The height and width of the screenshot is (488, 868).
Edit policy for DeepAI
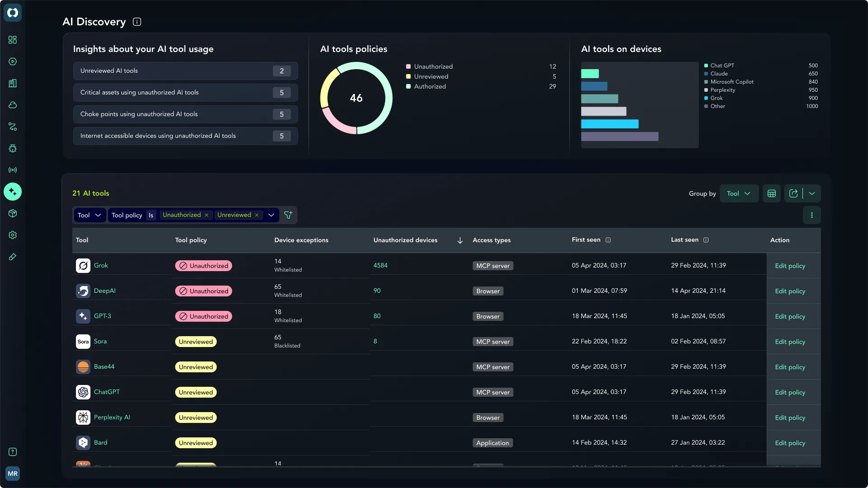click(790, 291)
